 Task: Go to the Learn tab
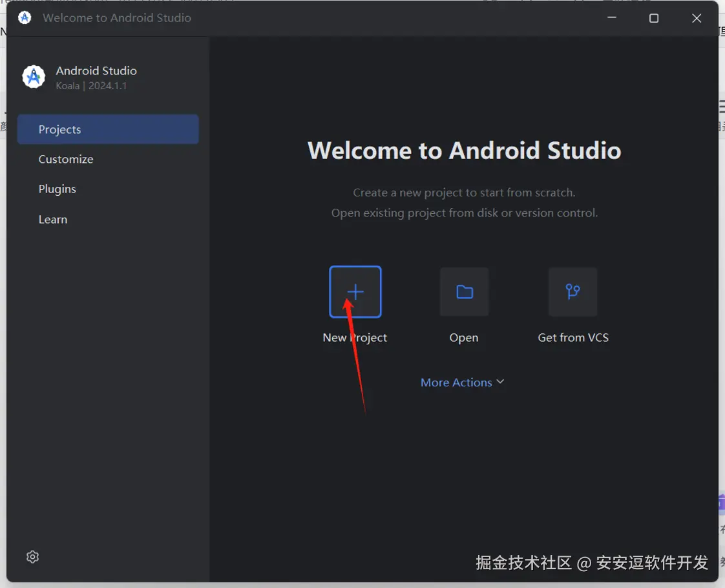tap(53, 219)
